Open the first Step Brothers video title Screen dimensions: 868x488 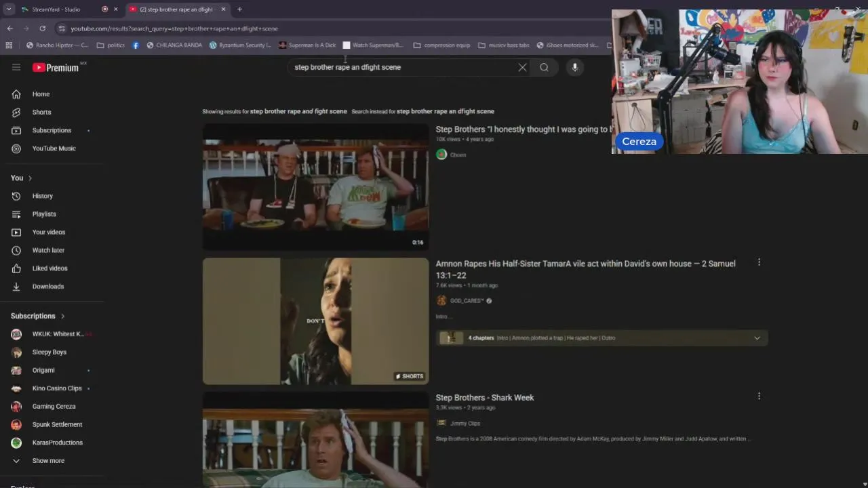click(523, 129)
